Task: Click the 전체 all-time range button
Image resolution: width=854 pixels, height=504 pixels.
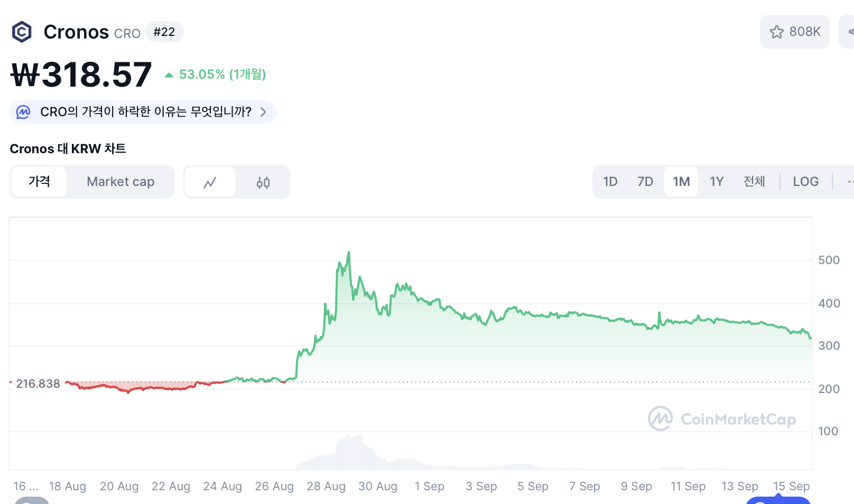Action: 755,182
